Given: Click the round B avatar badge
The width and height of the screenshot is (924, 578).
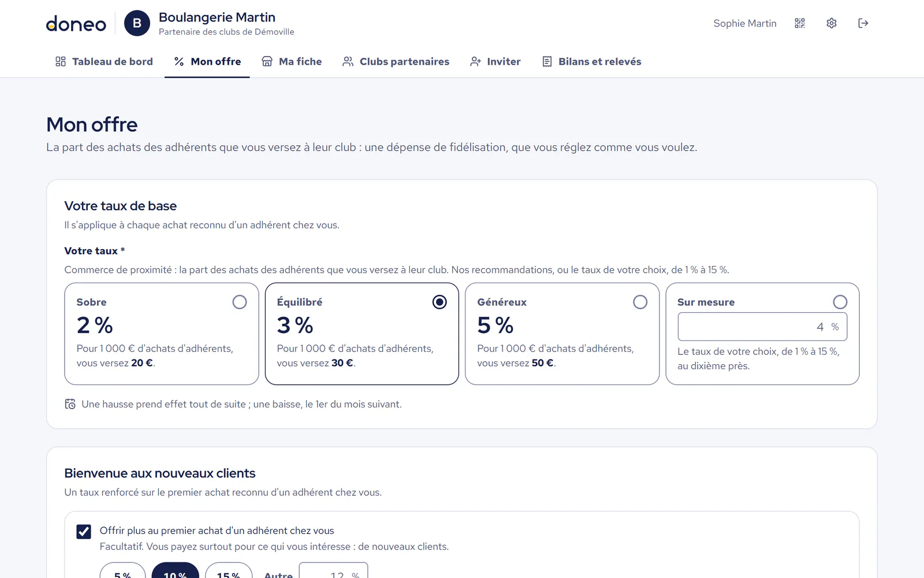Looking at the screenshot, I should [137, 23].
